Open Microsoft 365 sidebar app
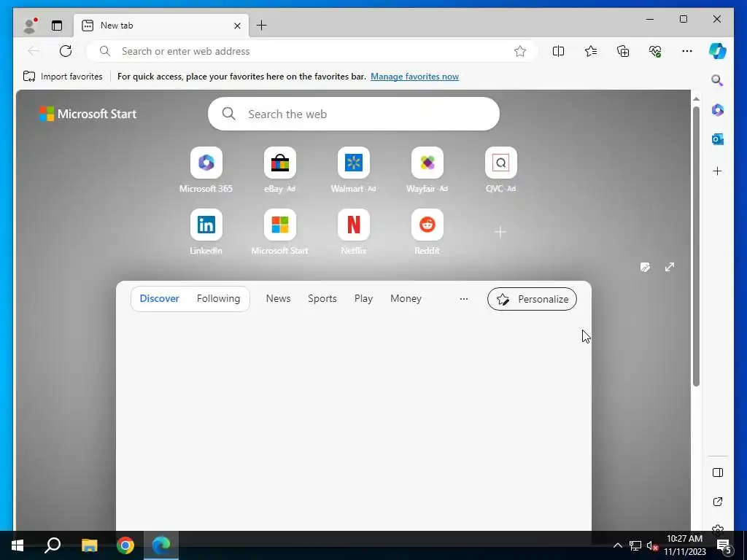 718,110
